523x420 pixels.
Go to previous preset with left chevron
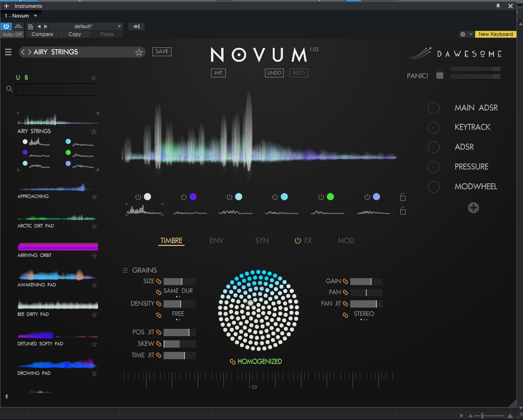click(23, 52)
